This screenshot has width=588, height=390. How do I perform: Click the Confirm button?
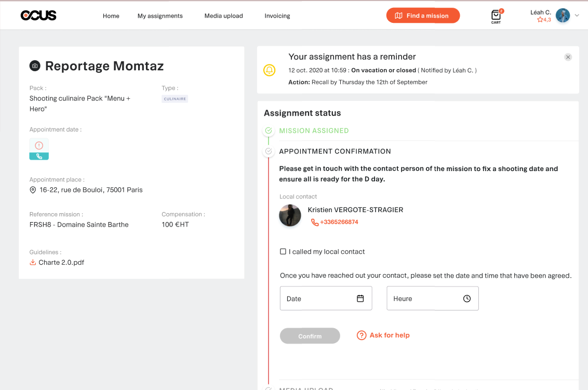(x=310, y=336)
